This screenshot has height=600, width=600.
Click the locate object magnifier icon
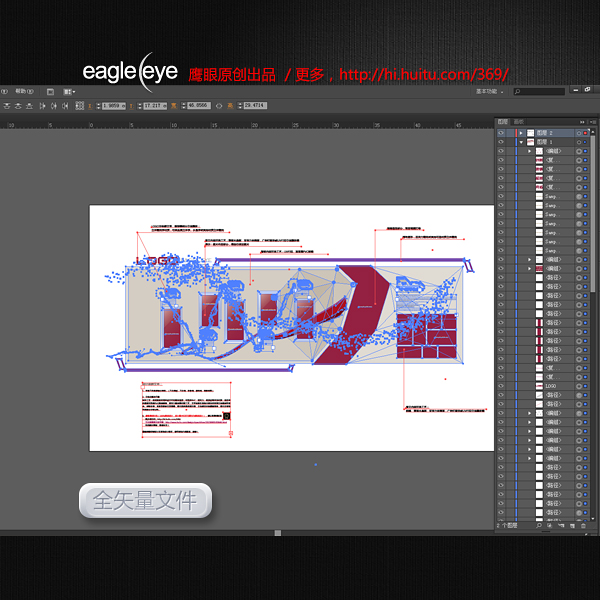point(539,526)
